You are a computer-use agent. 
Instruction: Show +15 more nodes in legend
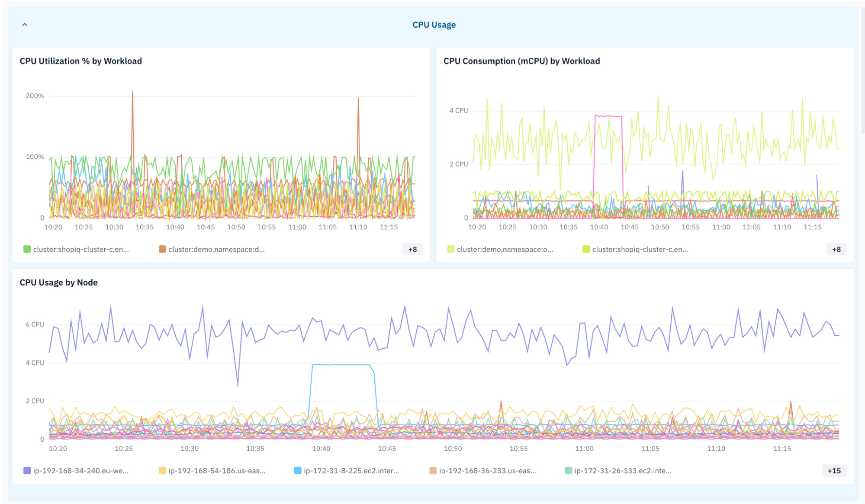[834, 471]
